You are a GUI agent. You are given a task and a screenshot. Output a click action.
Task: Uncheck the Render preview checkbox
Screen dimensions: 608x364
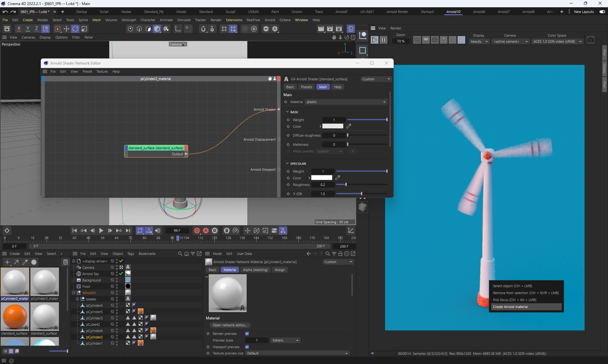click(x=247, y=334)
